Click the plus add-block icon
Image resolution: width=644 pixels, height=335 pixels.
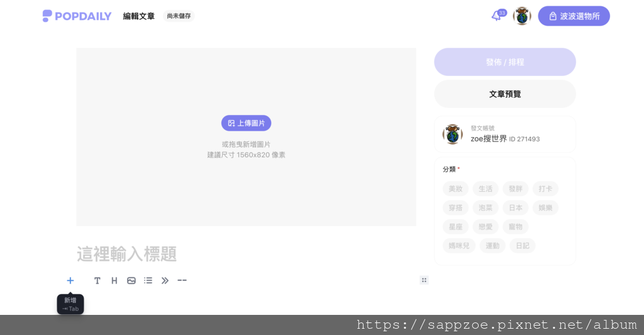tap(70, 280)
